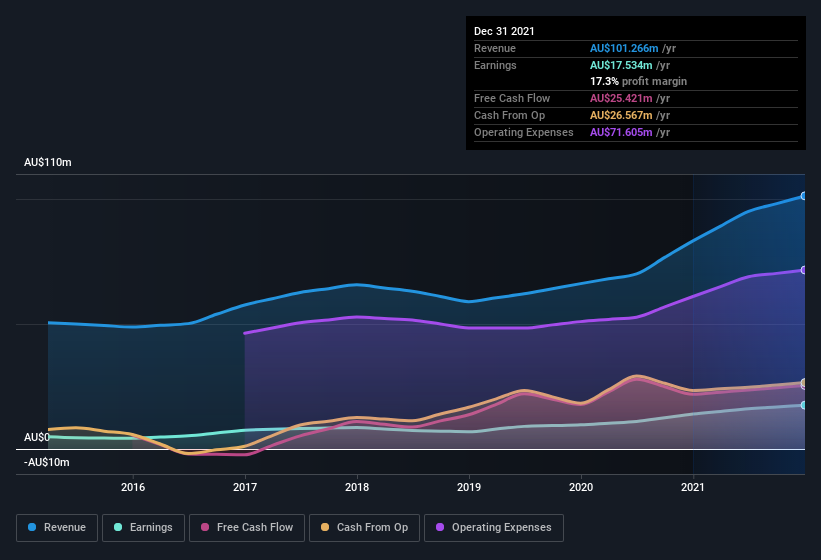This screenshot has width=821, height=560.
Task: Click the 2020 x-axis label
Action: pos(581,487)
